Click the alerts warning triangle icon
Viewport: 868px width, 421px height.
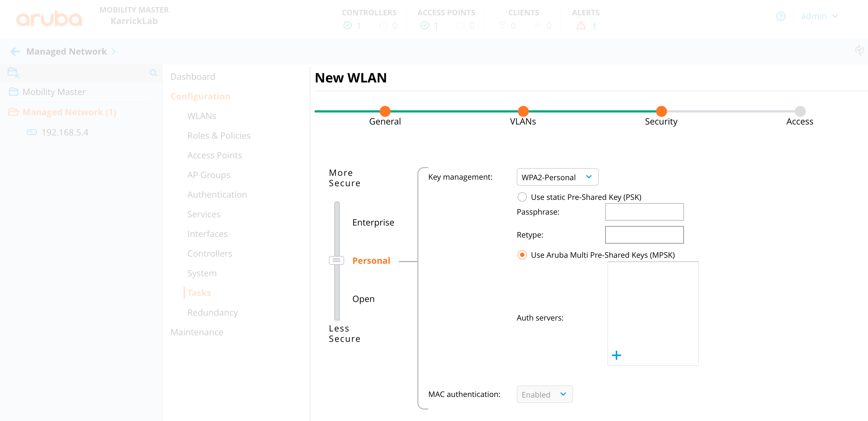581,26
